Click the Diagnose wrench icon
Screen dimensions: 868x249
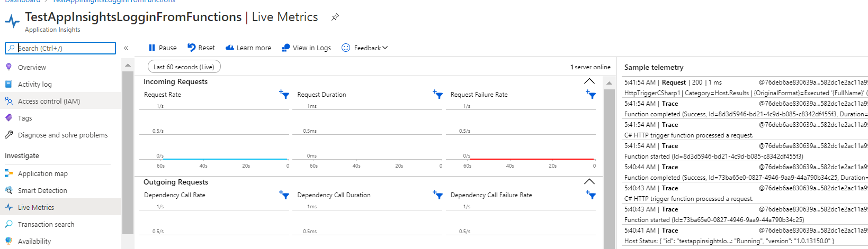[x=8, y=135]
